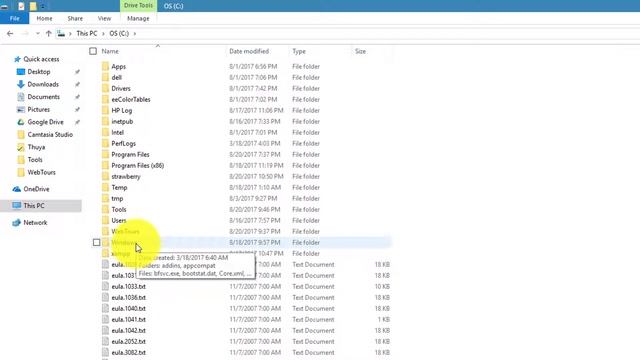Select the PerfLogs folder

click(x=123, y=144)
